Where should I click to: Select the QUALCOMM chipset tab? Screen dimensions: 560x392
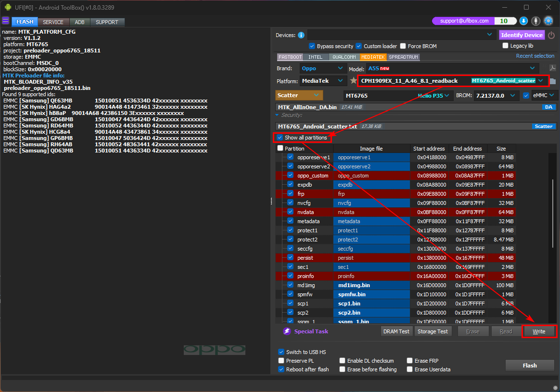coord(344,57)
